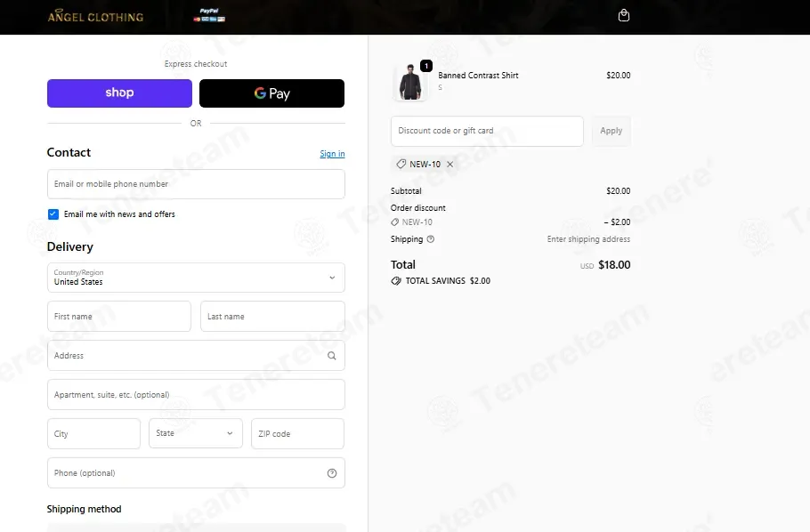Click the Shipping method heading
810x532 pixels.
85,509
